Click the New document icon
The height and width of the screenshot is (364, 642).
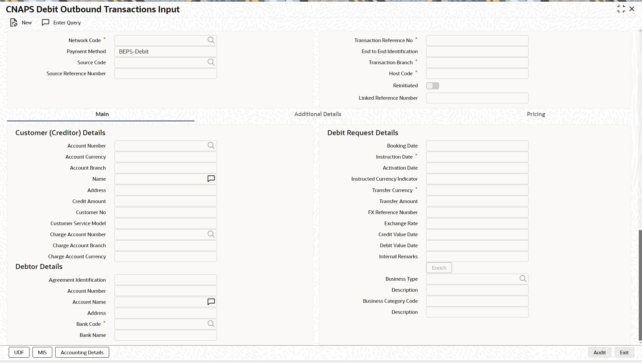click(14, 23)
